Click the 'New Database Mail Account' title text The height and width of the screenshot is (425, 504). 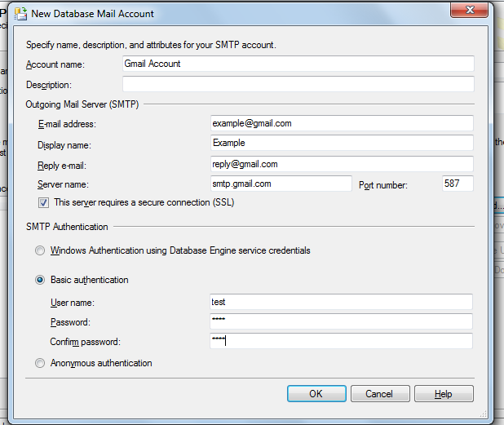coord(93,14)
